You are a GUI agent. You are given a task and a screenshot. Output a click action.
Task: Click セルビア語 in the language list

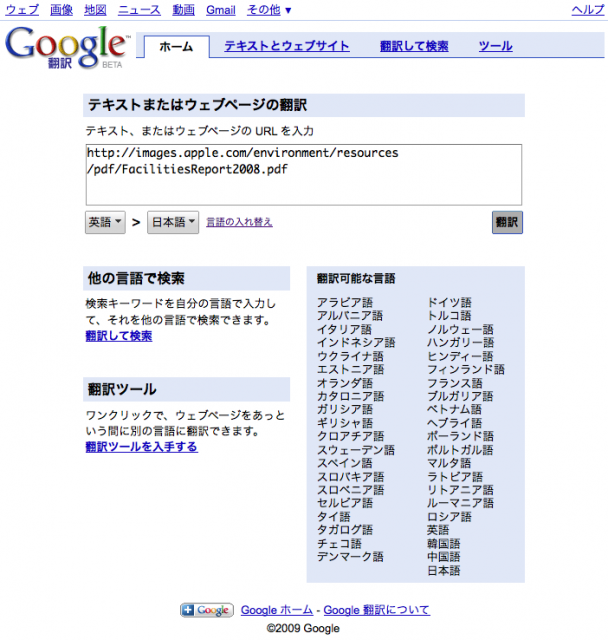tap(345, 503)
